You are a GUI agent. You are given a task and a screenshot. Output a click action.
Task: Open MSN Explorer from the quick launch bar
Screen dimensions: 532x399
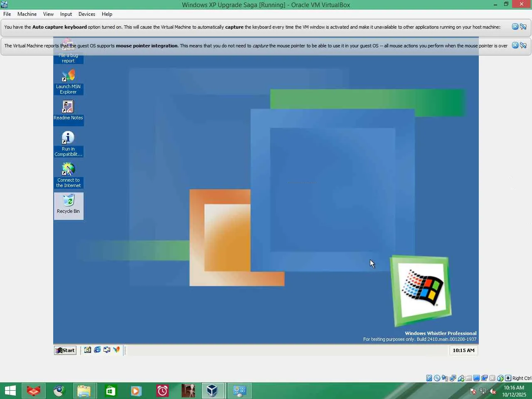click(116, 350)
